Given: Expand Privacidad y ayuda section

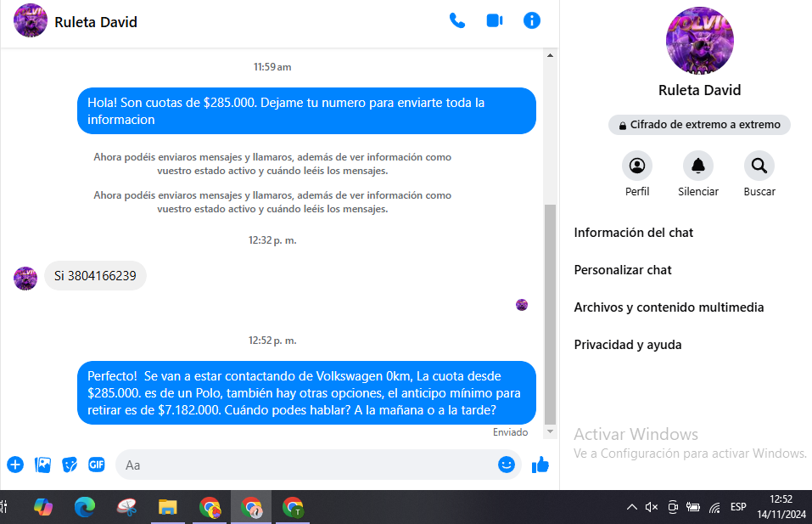Looking at the screenshot, I should (x=628, y=345).
